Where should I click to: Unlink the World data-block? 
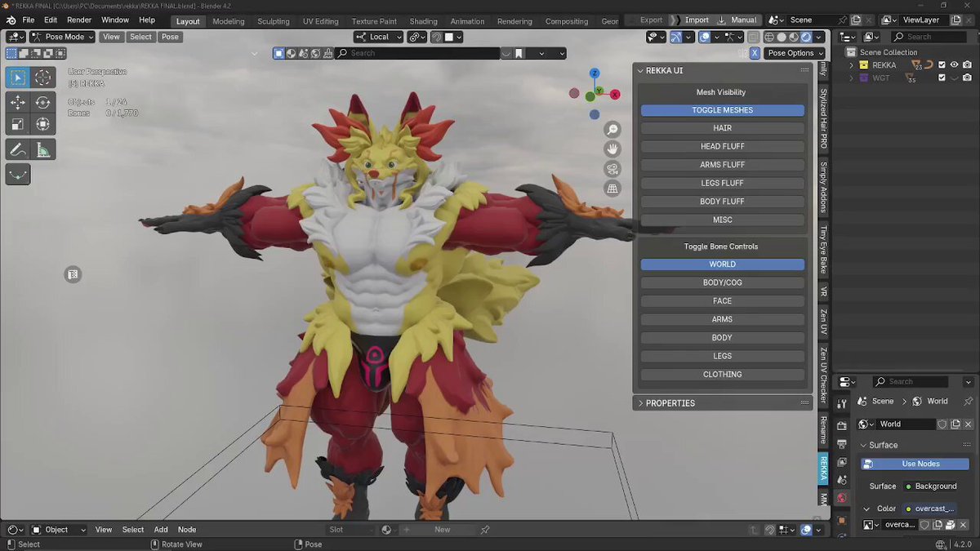969,424
